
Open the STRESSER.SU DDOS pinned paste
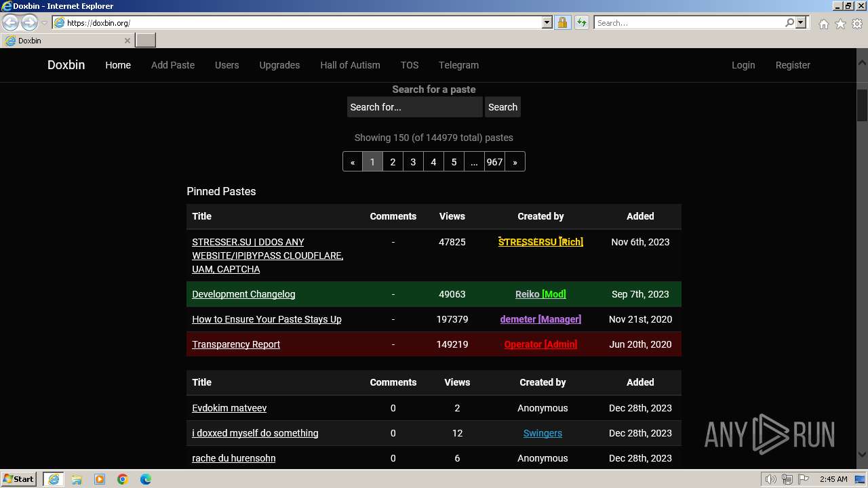pos(267,256)
